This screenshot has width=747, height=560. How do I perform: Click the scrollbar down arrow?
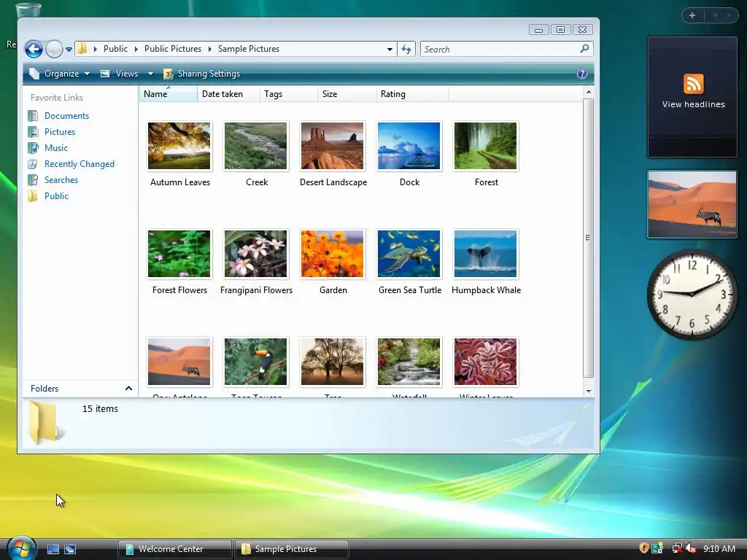point(589,391)
